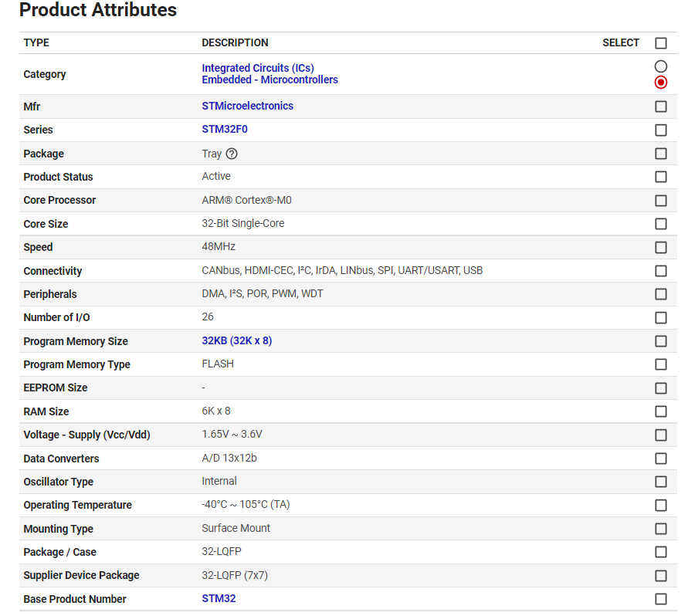Select the Integrated Circuits (ICs) radio button

tap(660, 66)
